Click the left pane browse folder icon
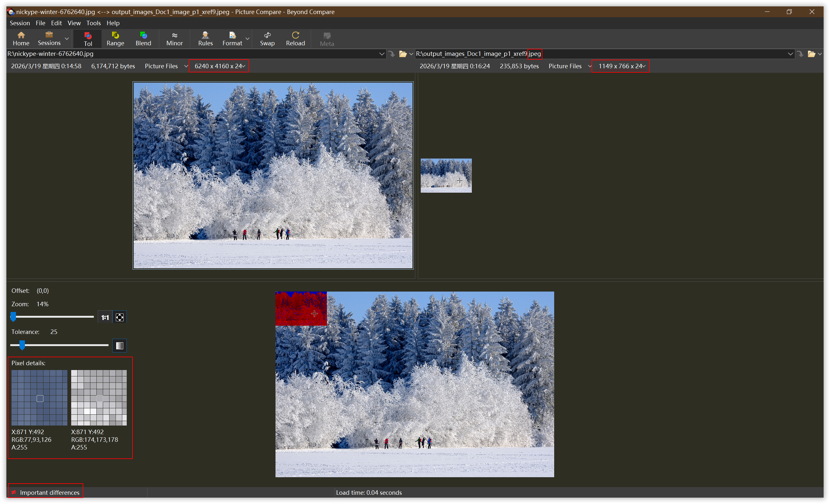 (403, 54)
